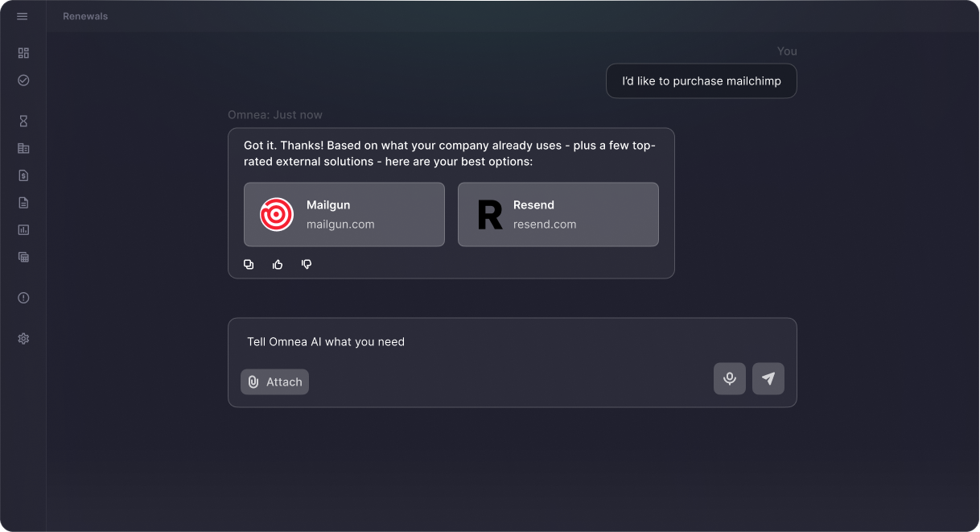Give thumbs down to the response
This screenshot has height=532, width=980.
pyautogui.click(x=307, y=264)
